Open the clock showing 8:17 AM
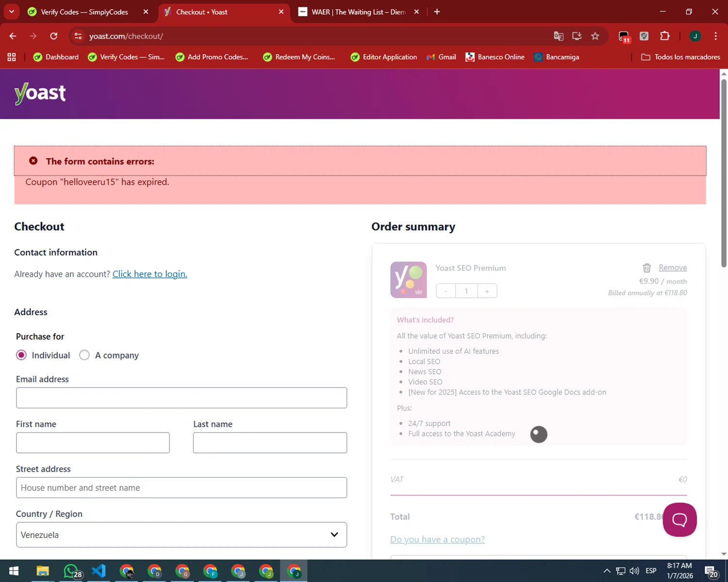Viewport: 728px width, 582px height. tap(679, 571)
